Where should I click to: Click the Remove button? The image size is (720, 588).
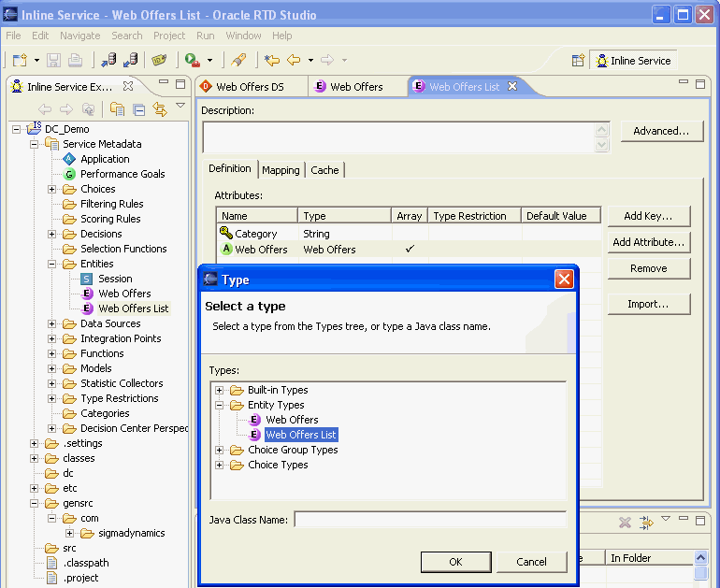(x=648, y=268)
